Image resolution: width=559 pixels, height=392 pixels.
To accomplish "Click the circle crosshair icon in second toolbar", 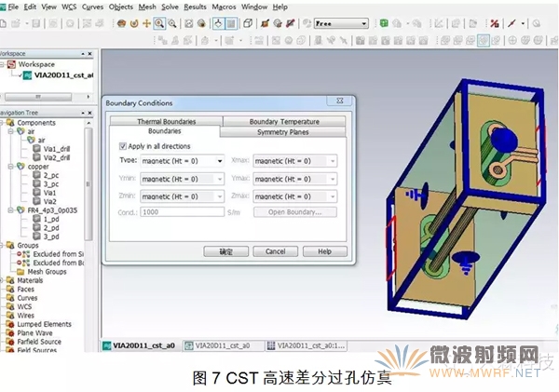I will (x=512, y=40).
